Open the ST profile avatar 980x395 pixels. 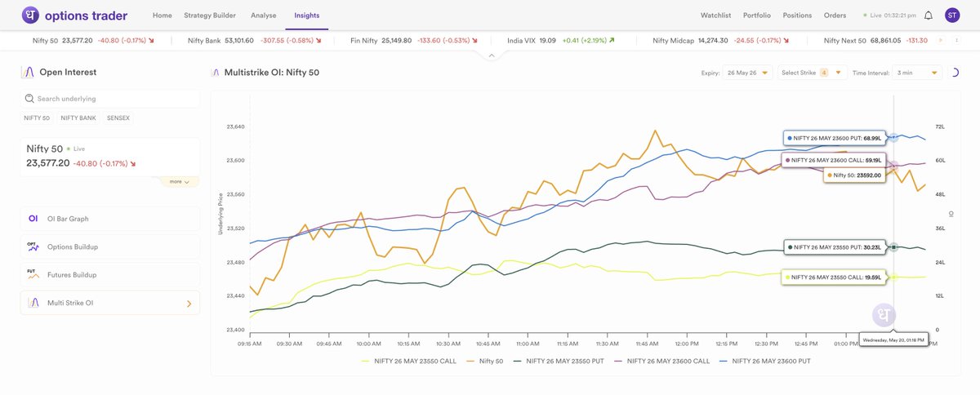click(x=952, y=16)
